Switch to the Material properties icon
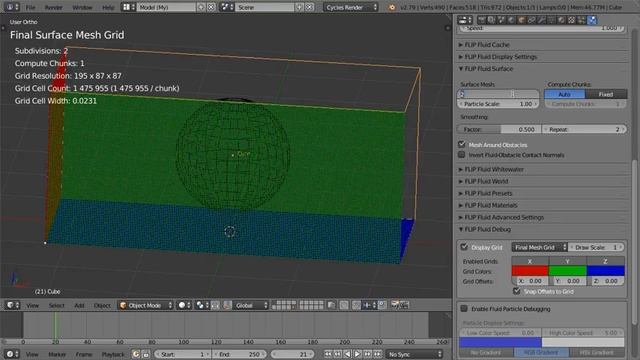Screen dimensions: 640x360 click(562, 20)
